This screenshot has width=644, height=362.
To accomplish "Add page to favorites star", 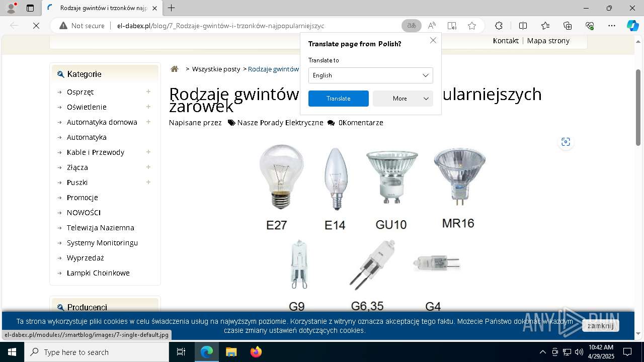I will (x=472, y=26).
